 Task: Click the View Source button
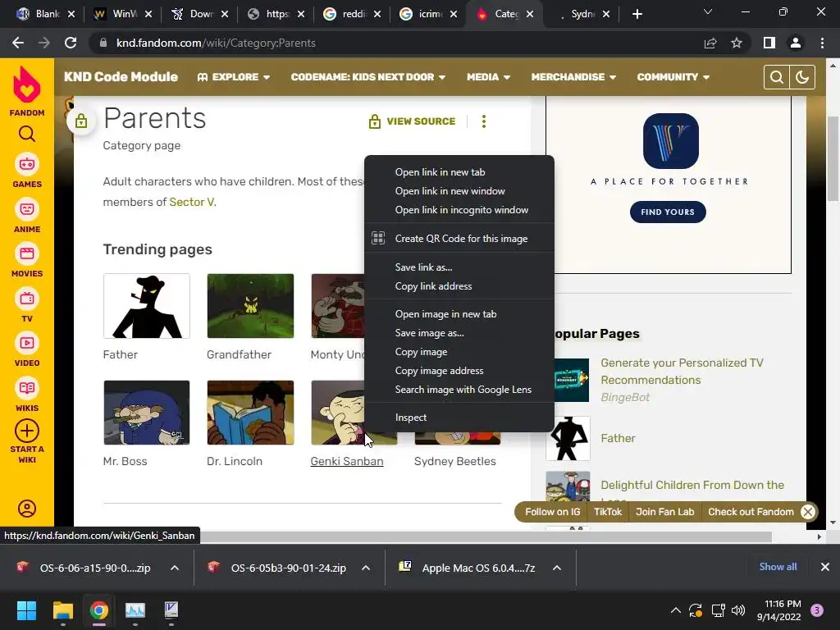[x=412, y=121]
